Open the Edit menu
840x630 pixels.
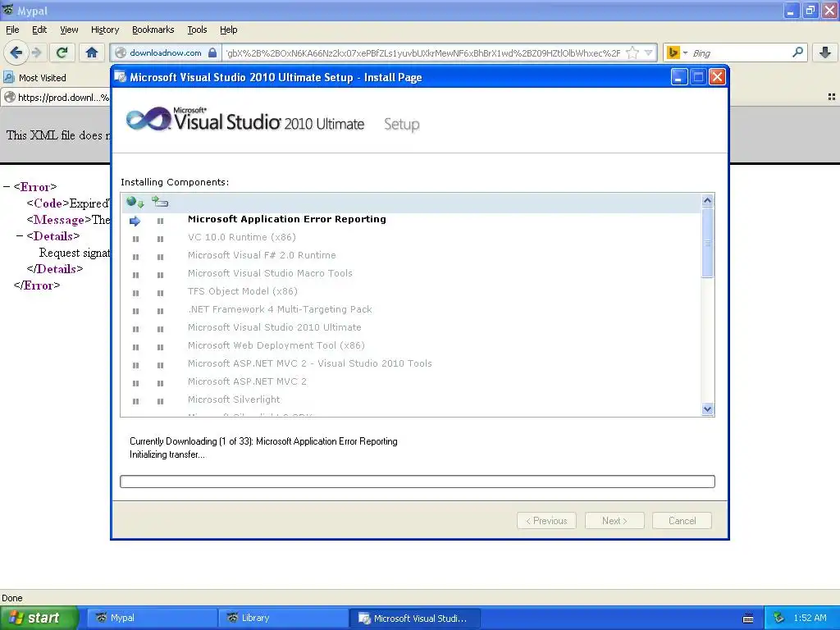pos(39,30)
